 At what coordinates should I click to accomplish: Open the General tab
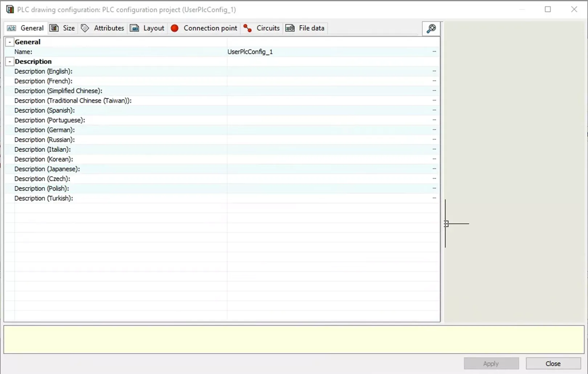[x=25, y=28]
